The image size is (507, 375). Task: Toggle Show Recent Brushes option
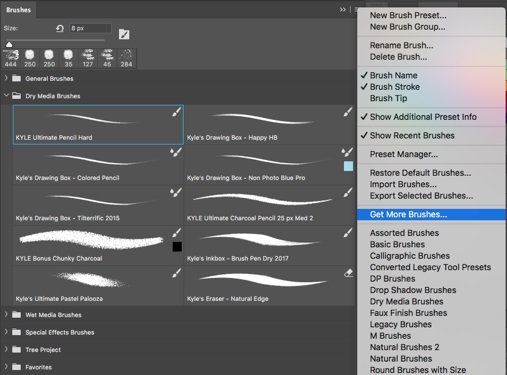point(412,135)
